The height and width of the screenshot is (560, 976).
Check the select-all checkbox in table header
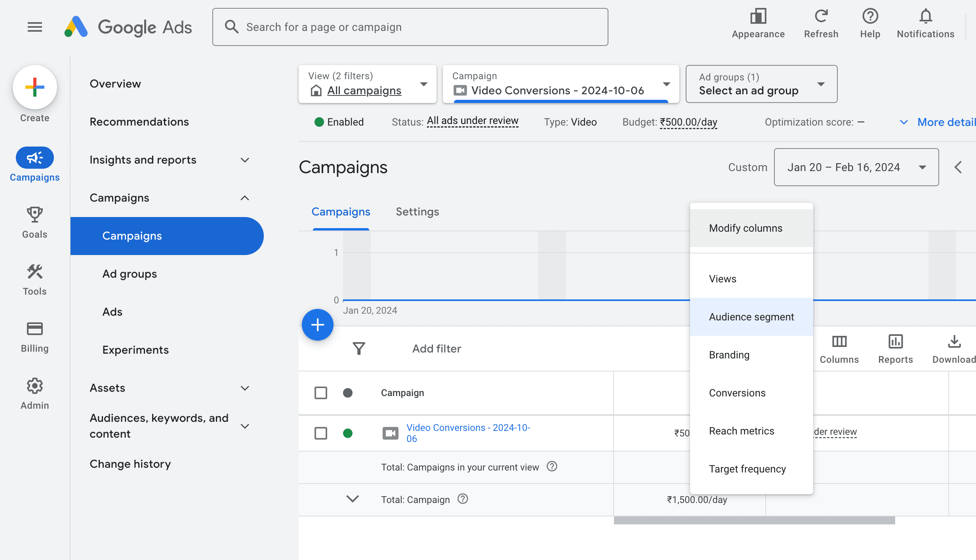pyautogui.click(x=320, y=393)
